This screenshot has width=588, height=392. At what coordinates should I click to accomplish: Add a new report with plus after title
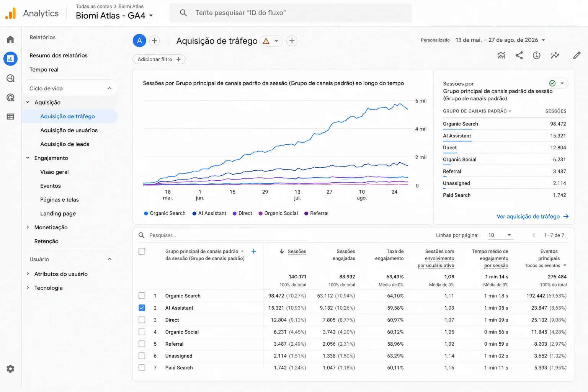coord(292,41)
